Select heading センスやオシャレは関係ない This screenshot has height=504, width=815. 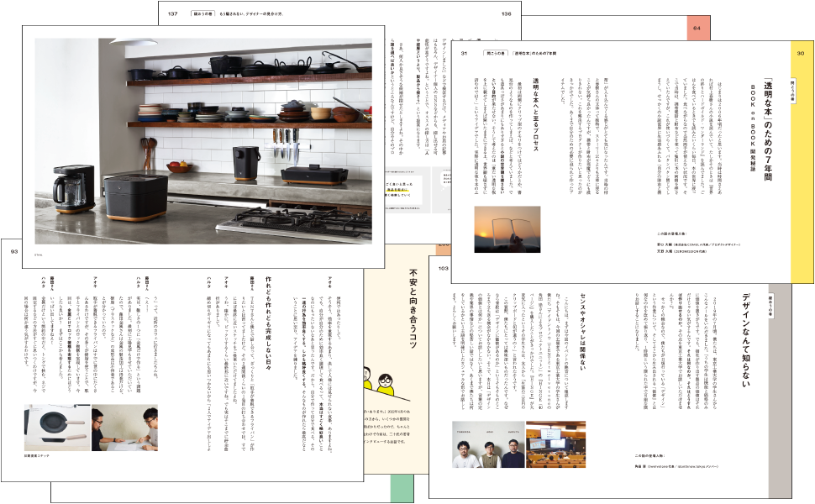[x=582, y=331]
